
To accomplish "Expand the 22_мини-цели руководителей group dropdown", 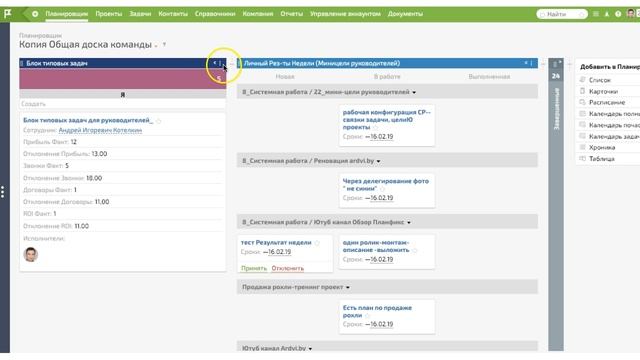I will pos(414,93).
